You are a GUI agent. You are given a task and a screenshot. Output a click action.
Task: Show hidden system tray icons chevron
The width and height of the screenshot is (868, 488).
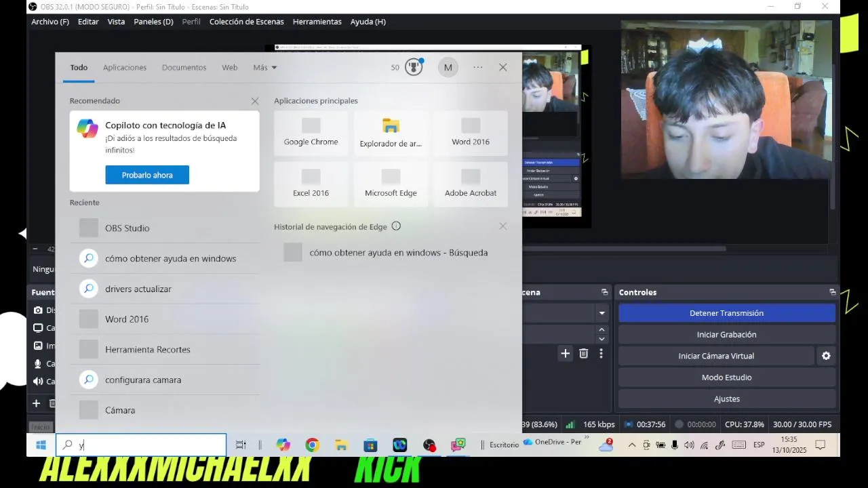(631, 445)
